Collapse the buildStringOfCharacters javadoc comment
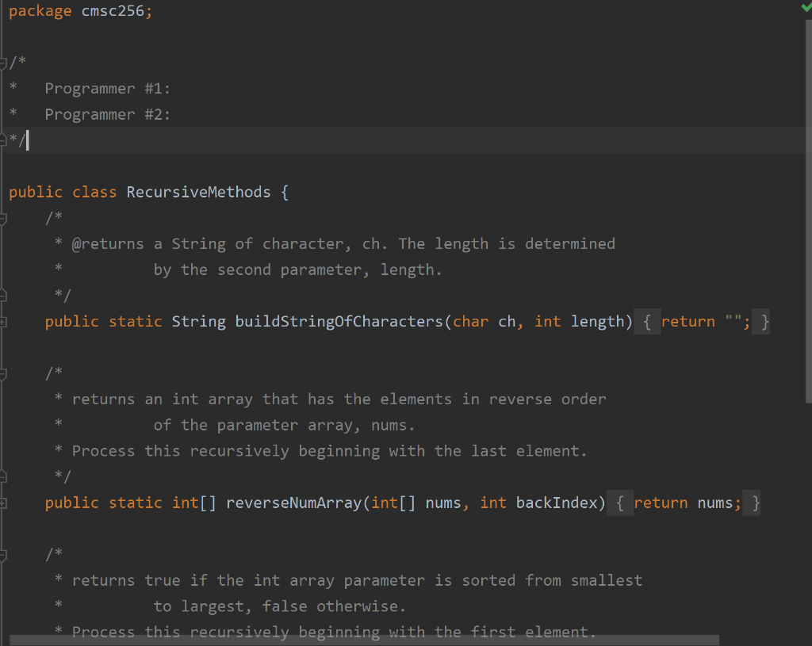Screen dimensions: 812x646 tap(3, 217)
